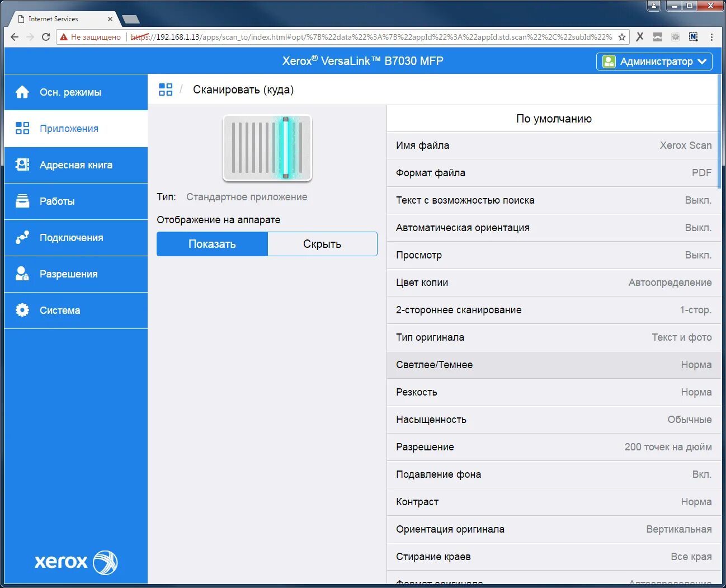Image resolution: width=726 pixels, height=588 pixels.
Task: Click the По умолчанию header
Action: (554, 119)
